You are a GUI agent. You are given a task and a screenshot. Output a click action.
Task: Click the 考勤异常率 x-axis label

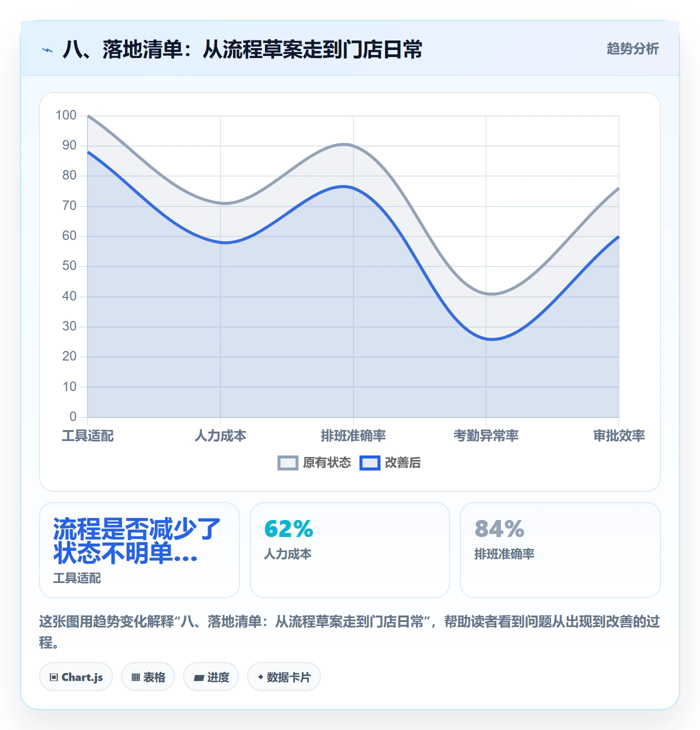pos(486,436)
